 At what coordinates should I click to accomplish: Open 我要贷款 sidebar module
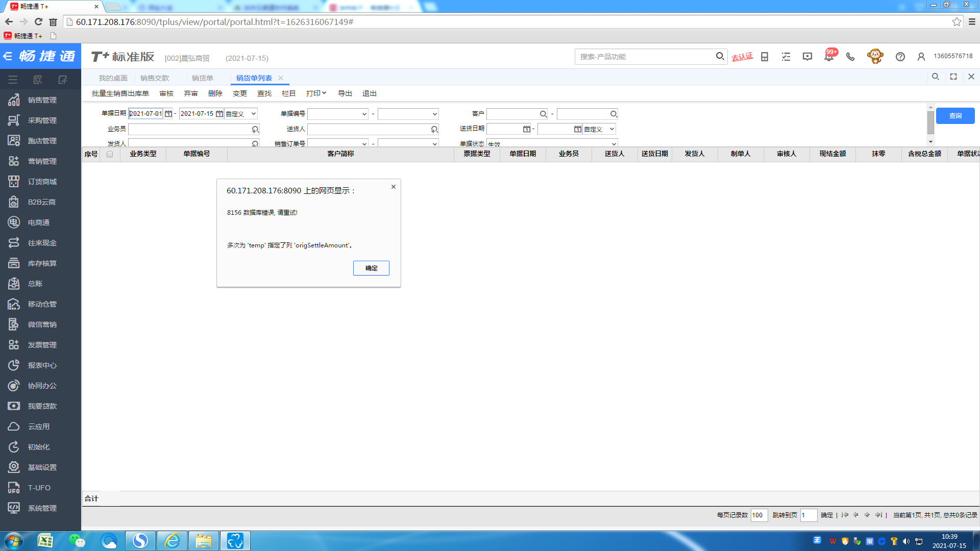tap(41, 406)
